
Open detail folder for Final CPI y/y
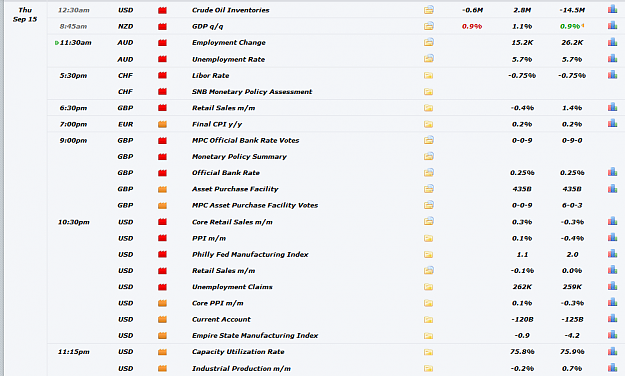[428, 124]
